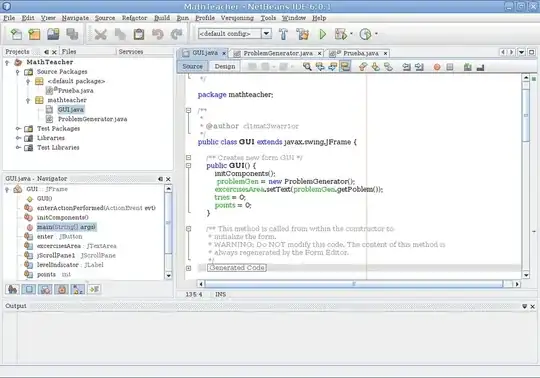Click the Redo toolbar icon

point(177,34)
